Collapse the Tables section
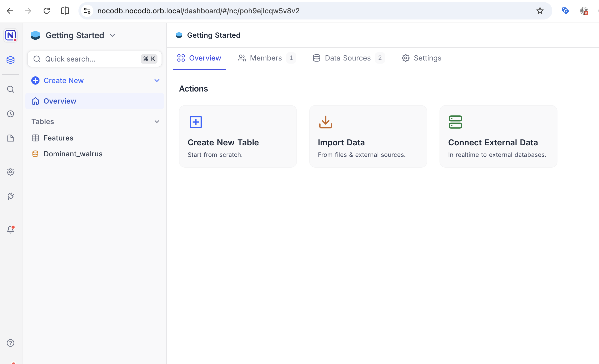This screenshot has width=599, height=364. [x=157, y=122]
